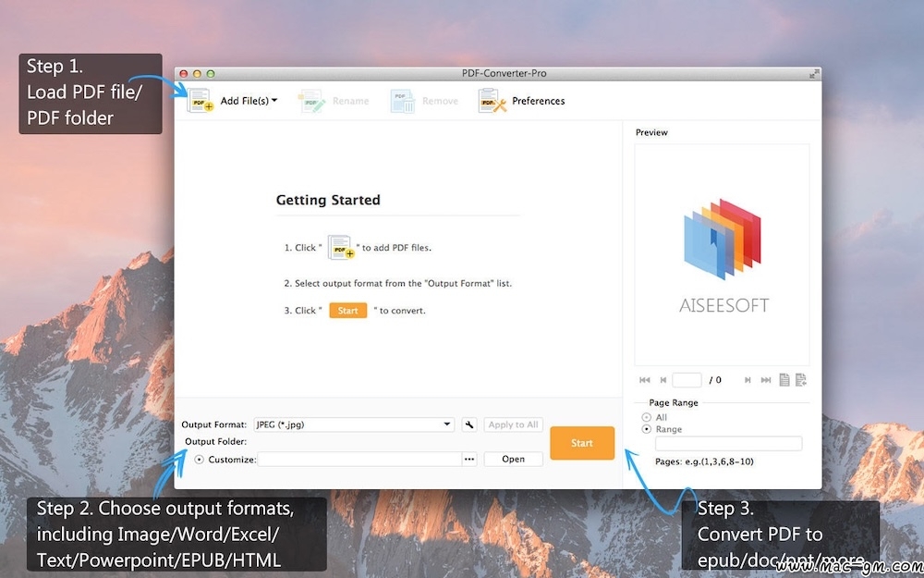
Task: Go to previous preview page
Action: point(663,380)
